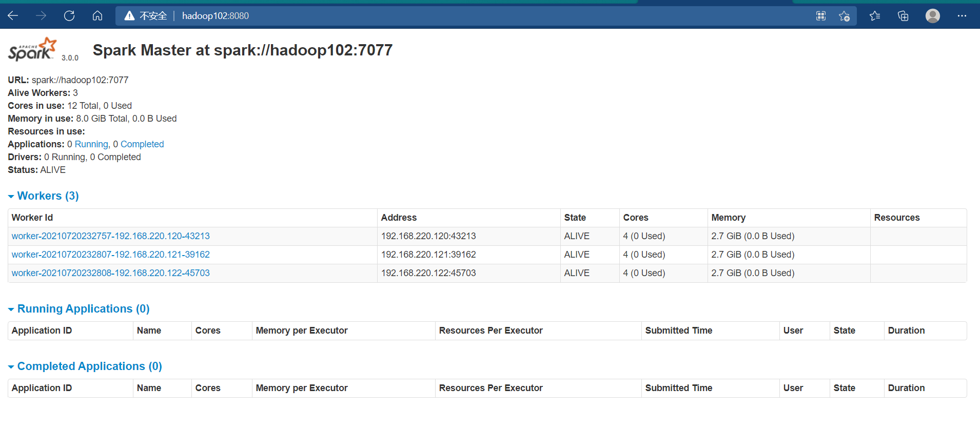Screen dimensions: 980x427
Task: Collapse the Running Applications (0) section
Action: (x=79, y=308)
